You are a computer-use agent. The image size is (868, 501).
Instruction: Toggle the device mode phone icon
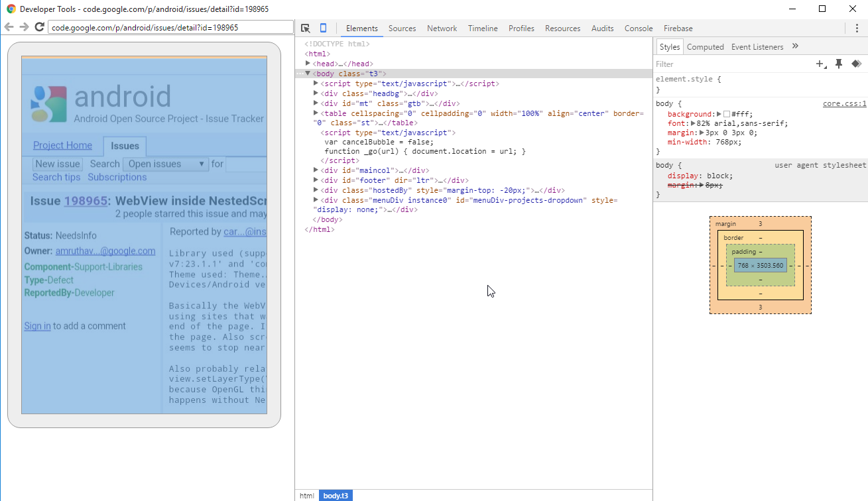[324, 28]
